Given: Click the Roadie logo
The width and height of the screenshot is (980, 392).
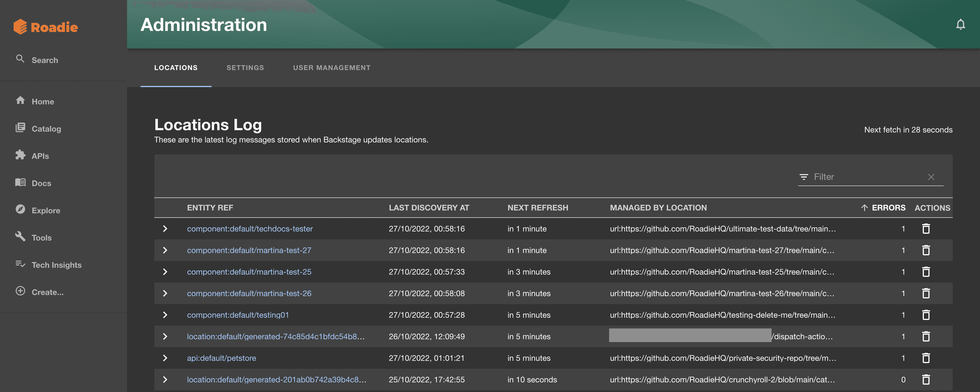Looking at the screenshot, I should [46, 27].
